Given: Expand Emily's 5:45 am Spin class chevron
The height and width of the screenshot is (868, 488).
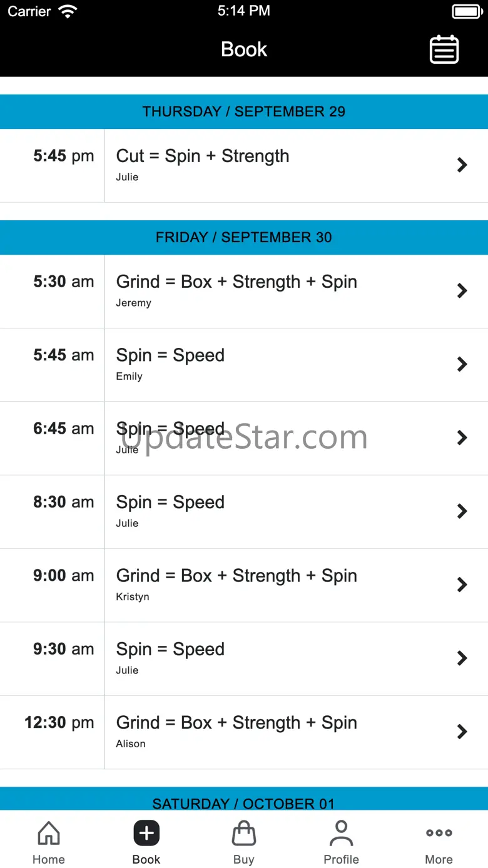Looking at the screenshot, I should pos(462,364).
